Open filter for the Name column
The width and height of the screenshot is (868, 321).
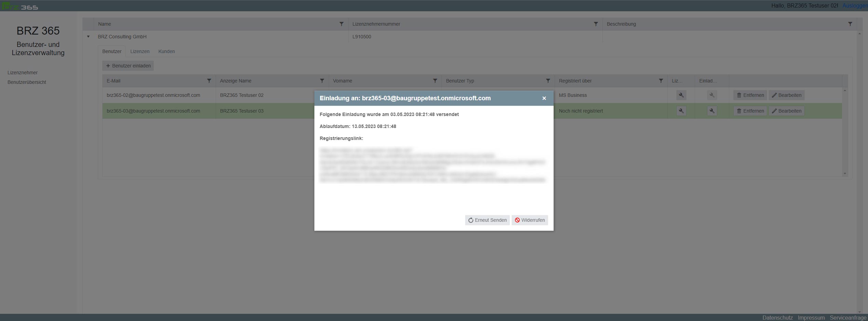click(341, 24)
